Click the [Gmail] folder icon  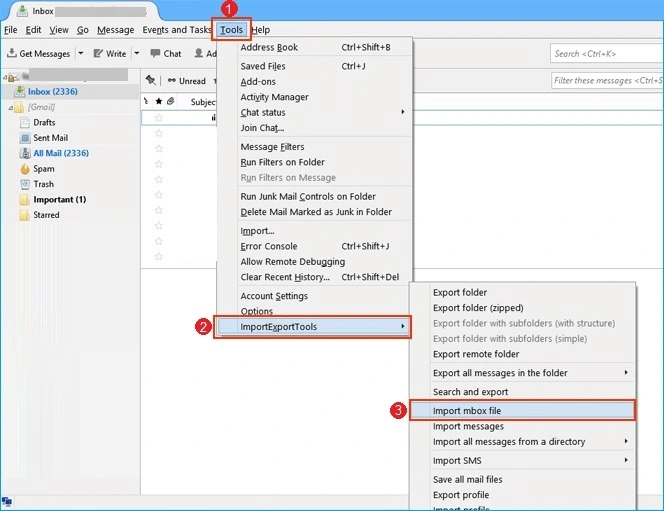[19, 108]
